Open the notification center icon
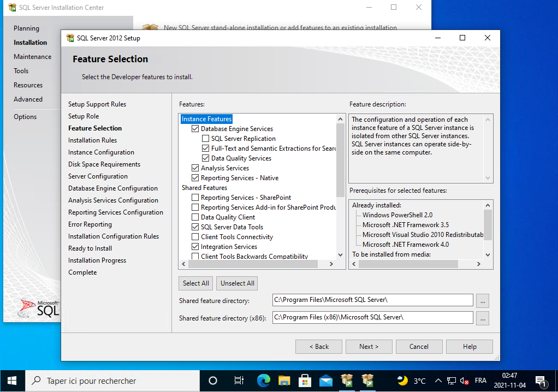The height and width of the screenshot is (392, 558). point(541,381)
